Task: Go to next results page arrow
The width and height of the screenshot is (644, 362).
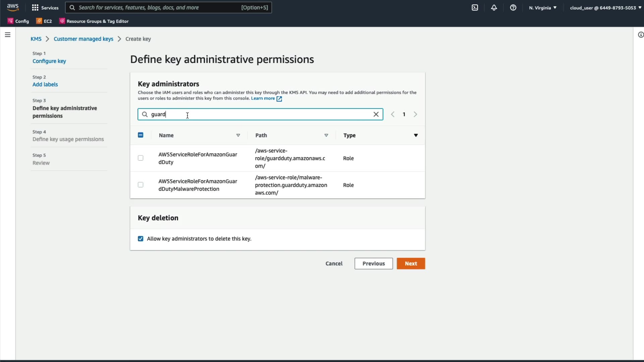Action: (x=415, y=114)
